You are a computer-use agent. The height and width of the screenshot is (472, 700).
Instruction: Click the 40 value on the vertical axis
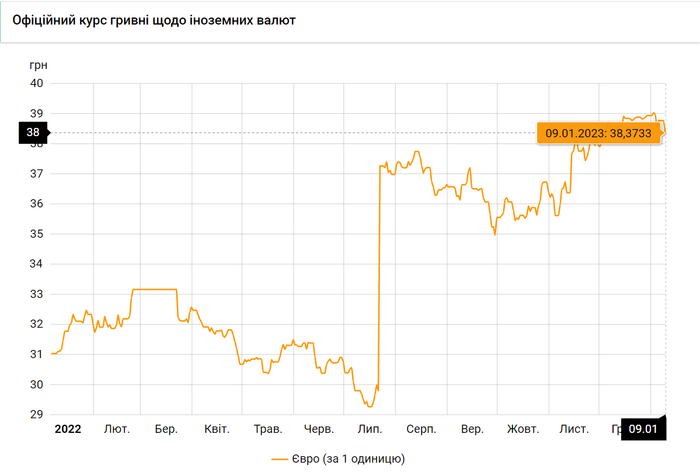coord(37,83)
